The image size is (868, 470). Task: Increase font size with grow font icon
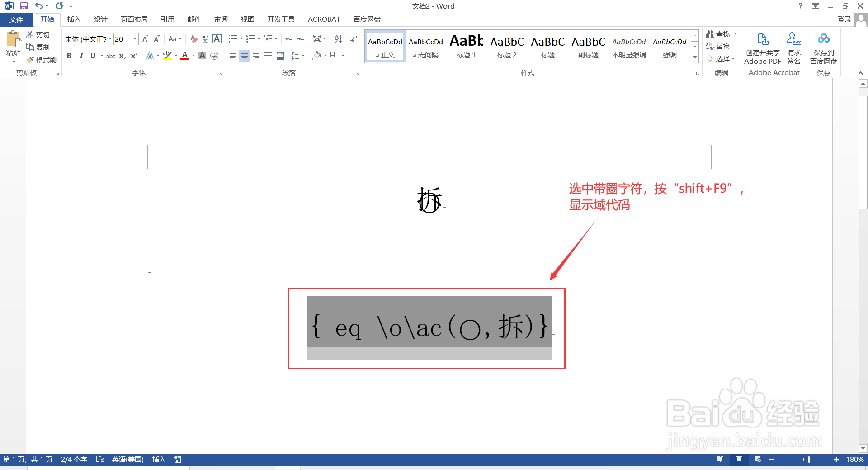145,39
